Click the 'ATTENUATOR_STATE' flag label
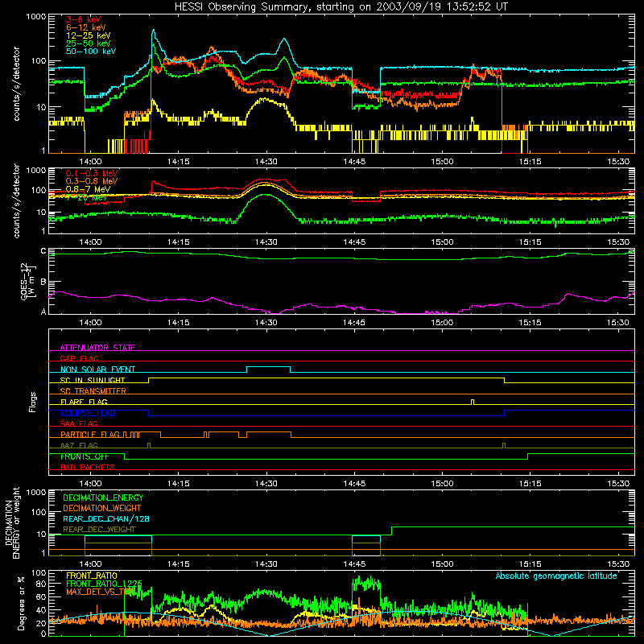This screenshot has width=644, height=644. 97,348
